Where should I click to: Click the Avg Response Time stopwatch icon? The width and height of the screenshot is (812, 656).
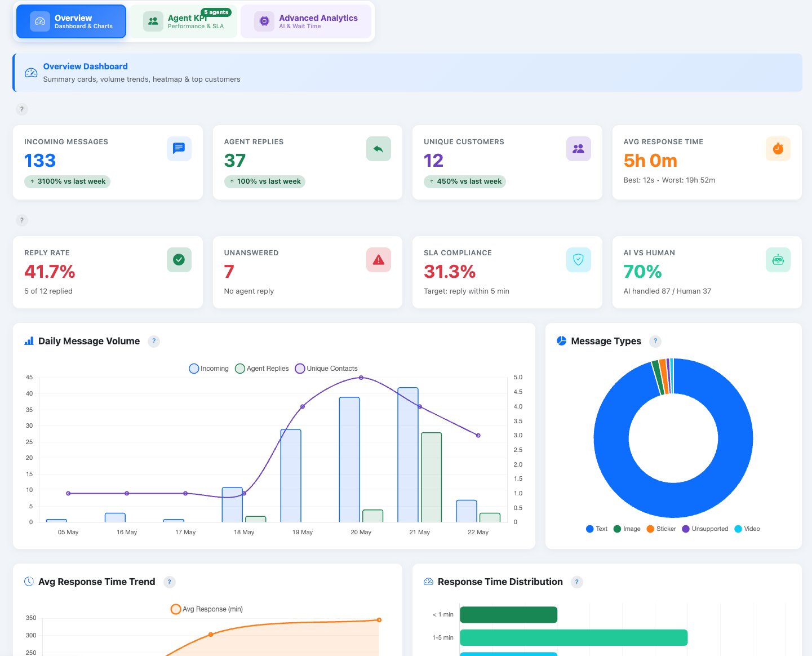(778, 149)
